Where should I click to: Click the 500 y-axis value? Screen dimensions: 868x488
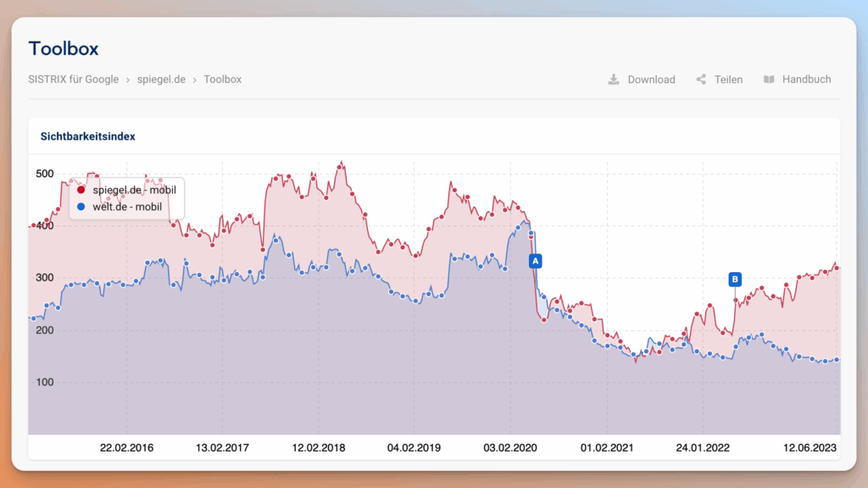pyautogui.click(x=45, y=174)
